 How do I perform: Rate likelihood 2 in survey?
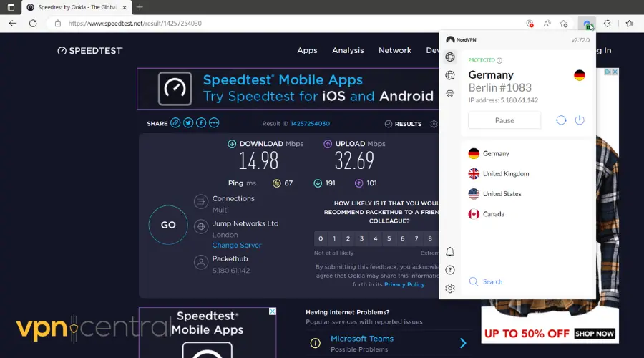click(348, 238)
